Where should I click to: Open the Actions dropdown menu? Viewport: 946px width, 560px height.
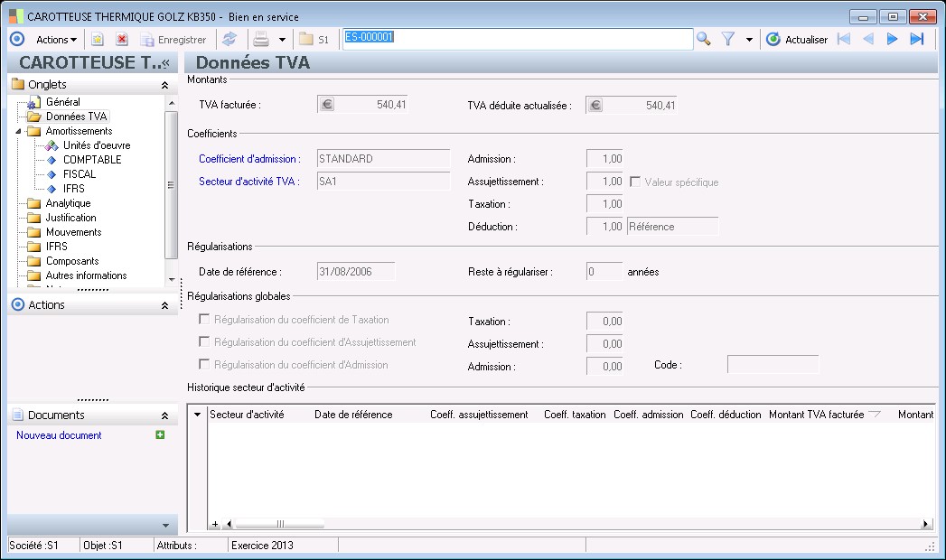[x=56, y=40]
